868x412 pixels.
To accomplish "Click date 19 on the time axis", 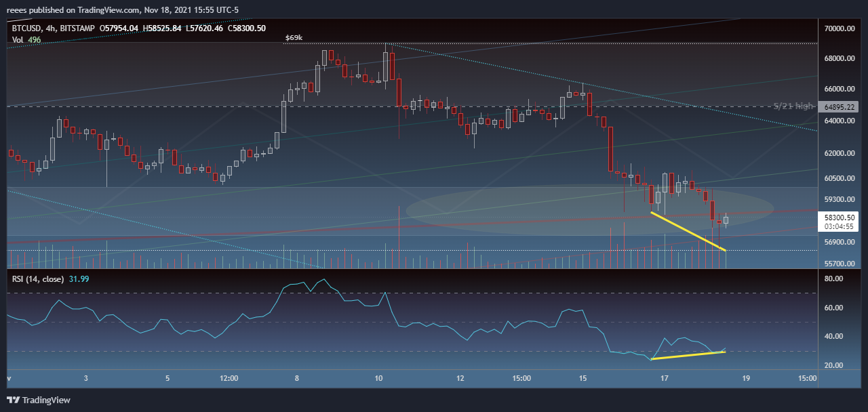I will click(x=746, y=377).
